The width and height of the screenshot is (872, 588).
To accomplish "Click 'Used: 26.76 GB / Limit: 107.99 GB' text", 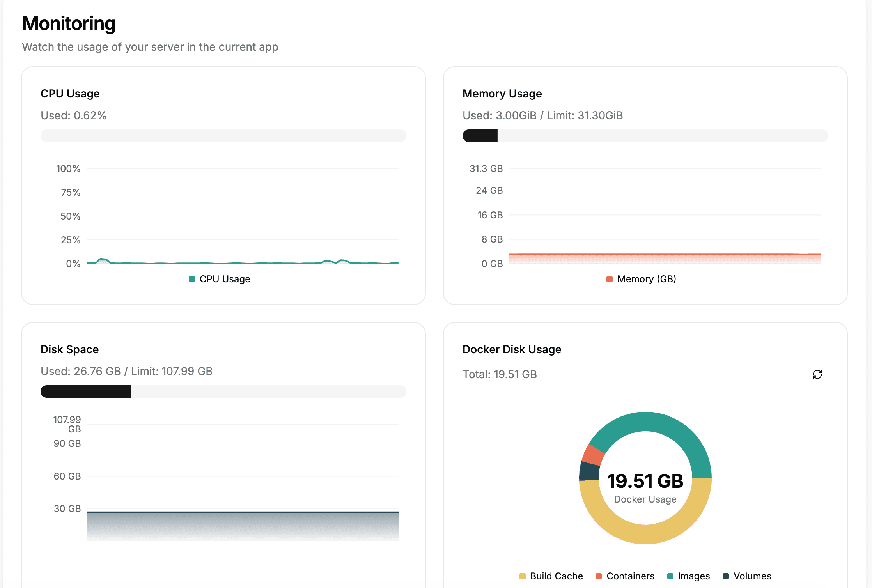I will 126,371.
